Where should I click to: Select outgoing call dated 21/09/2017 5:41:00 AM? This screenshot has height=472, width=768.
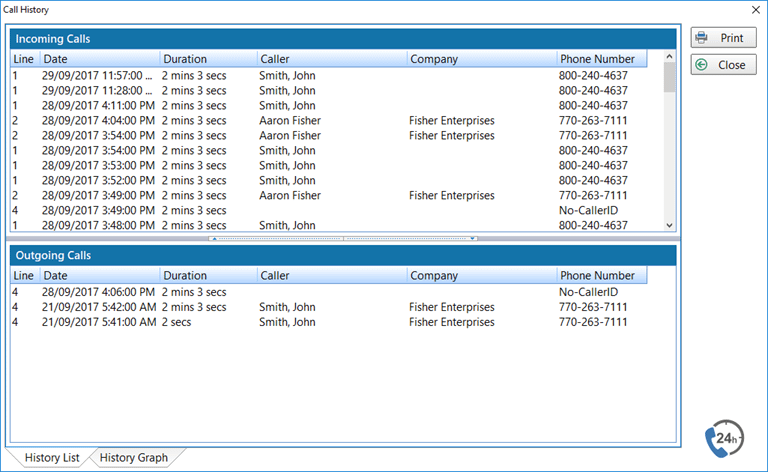pyautogui.click(x=329, y=322)
